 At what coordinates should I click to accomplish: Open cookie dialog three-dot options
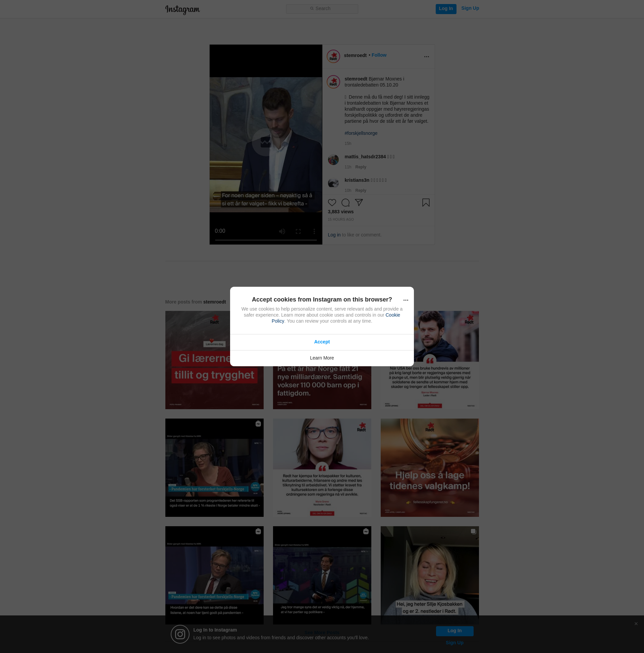(x=406, y=300)
